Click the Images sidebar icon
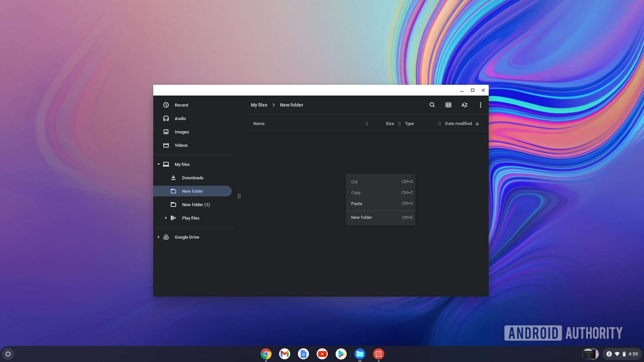Image resolution: width=644 pixels, height=362 pixels. (x=166, y=132)
